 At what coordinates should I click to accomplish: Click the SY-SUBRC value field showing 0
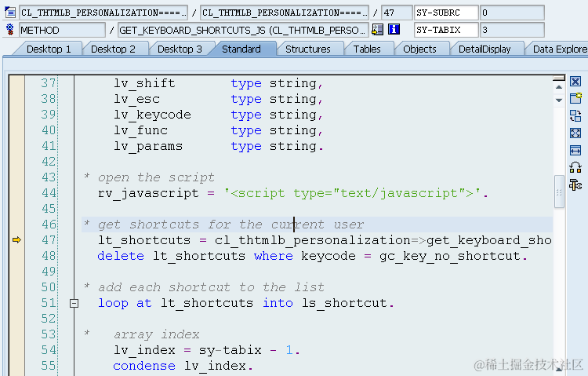pos(512,13)
